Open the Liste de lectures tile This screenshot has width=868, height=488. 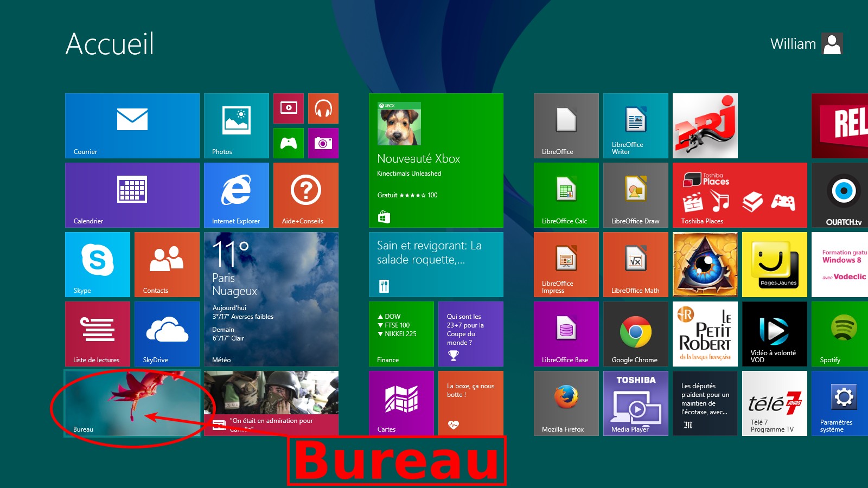point(98,334)
